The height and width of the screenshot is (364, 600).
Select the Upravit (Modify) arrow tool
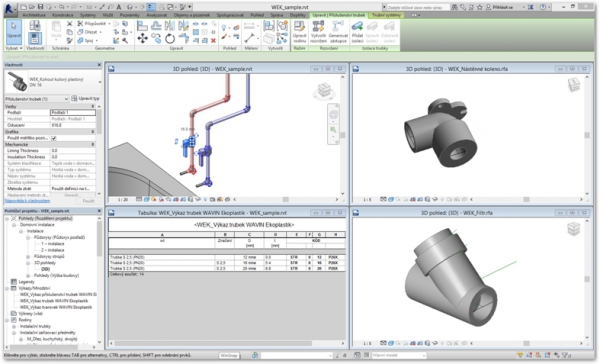[14, 32]
